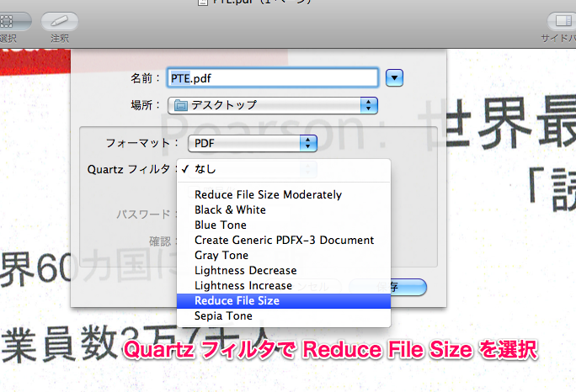Image resolution: width=576 pixels, height=392 pixels.
Task: Choose the checked なし filter option
Action: point(283,169)
